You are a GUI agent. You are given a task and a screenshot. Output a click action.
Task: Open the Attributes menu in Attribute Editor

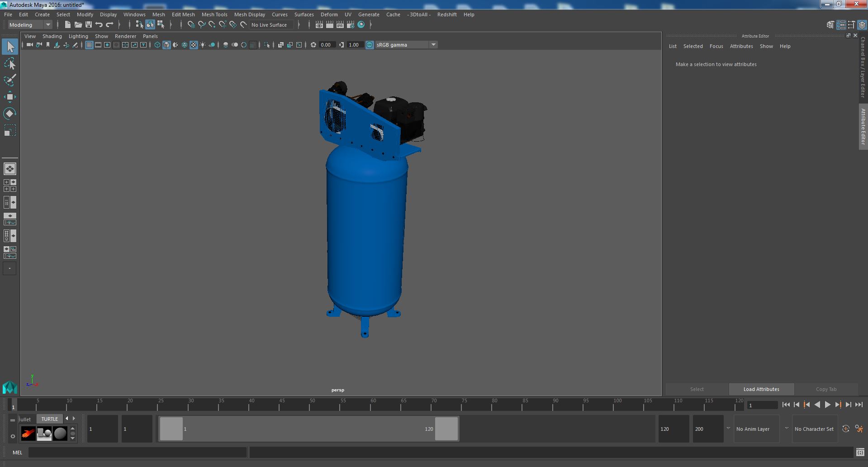[741, 46]
